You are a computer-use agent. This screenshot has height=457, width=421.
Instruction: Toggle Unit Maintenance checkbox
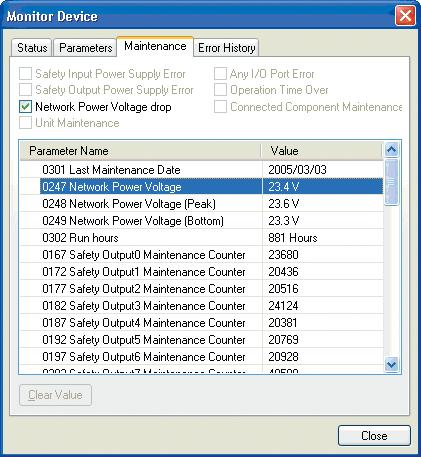click(x=25, y=123)
